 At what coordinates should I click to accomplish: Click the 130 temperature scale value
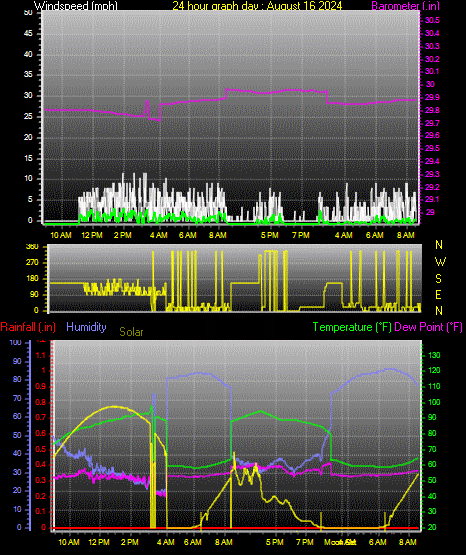pos(434,355)
